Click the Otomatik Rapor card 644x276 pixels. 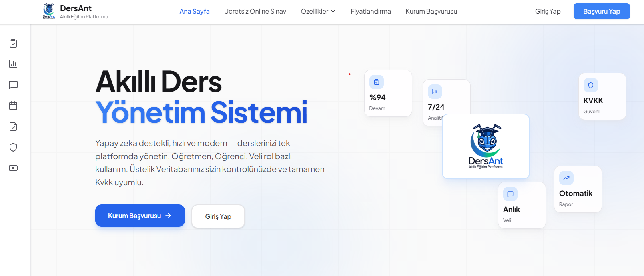[578, 189]
